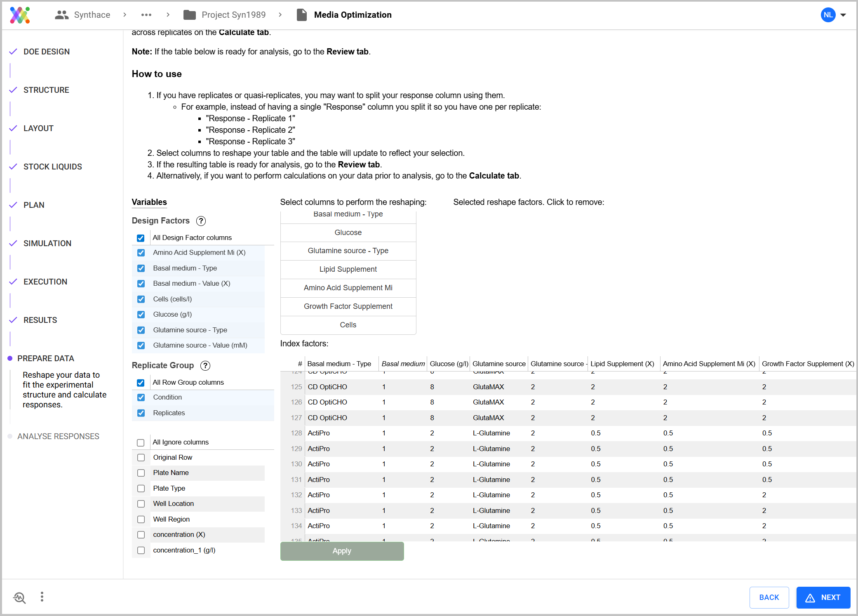858x616 pixels.
Task: Disable the Replicates checkbox
Action: click(141, 413)
